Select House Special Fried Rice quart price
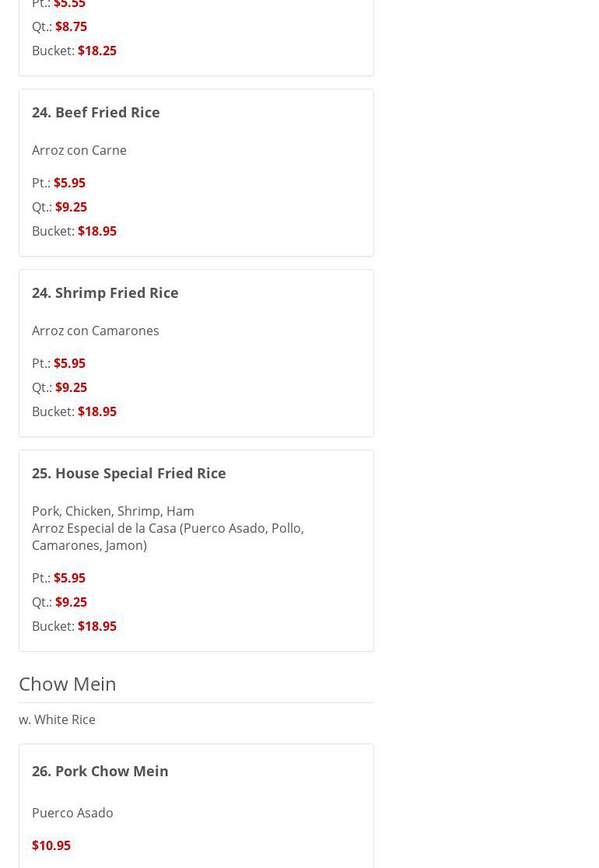Image resolution: width=599 pixels, height=868 pixels. [71, 602]
